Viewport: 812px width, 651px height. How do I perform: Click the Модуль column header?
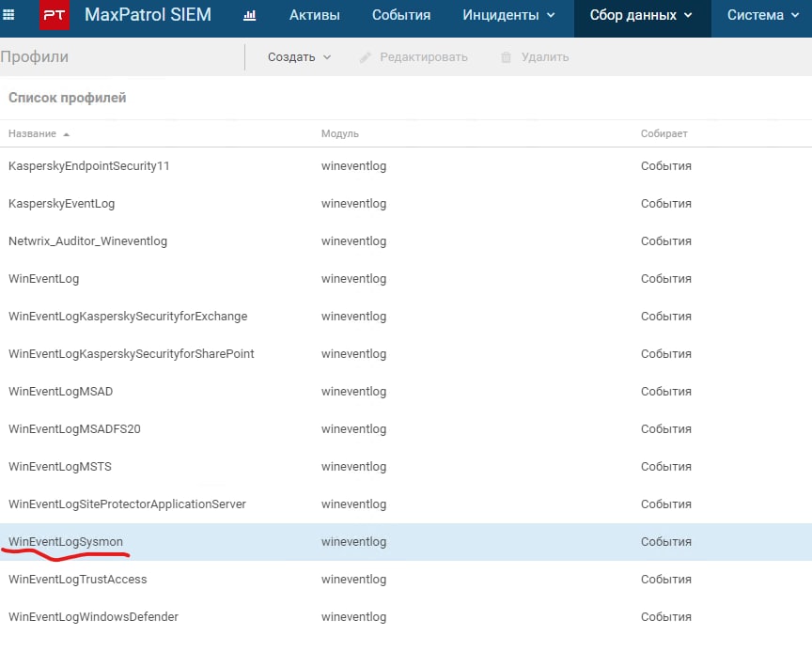point(339,133)
